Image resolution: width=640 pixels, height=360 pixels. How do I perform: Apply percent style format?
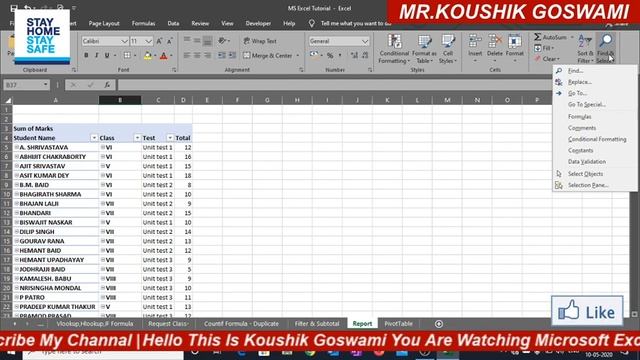(x=330, y=56)
